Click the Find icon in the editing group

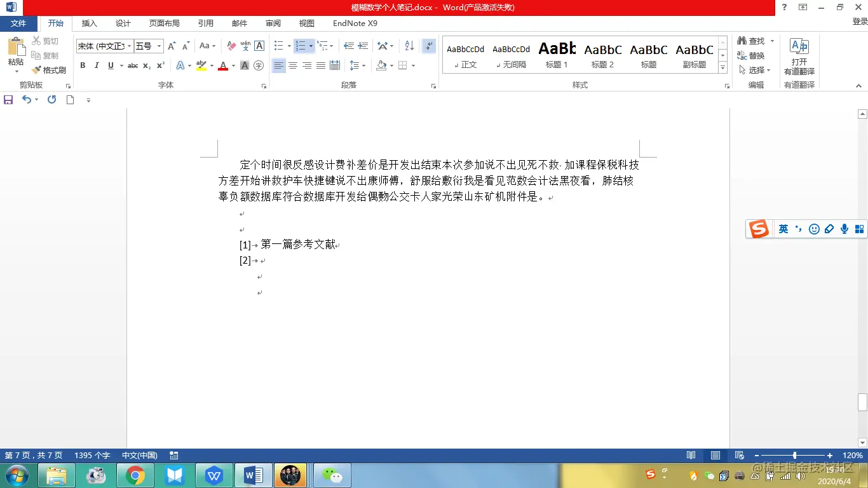(742, 40)
